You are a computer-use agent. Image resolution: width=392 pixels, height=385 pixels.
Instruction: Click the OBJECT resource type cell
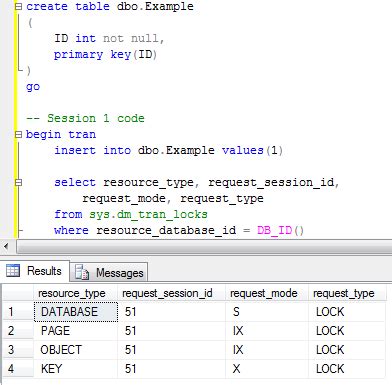(76, 350)
